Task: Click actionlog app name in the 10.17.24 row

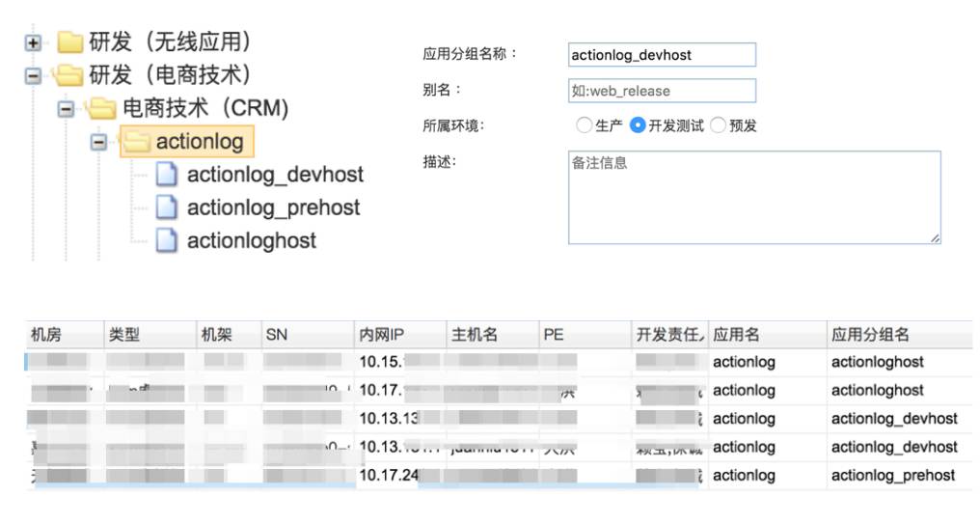Action: click(x=744, y=475)
